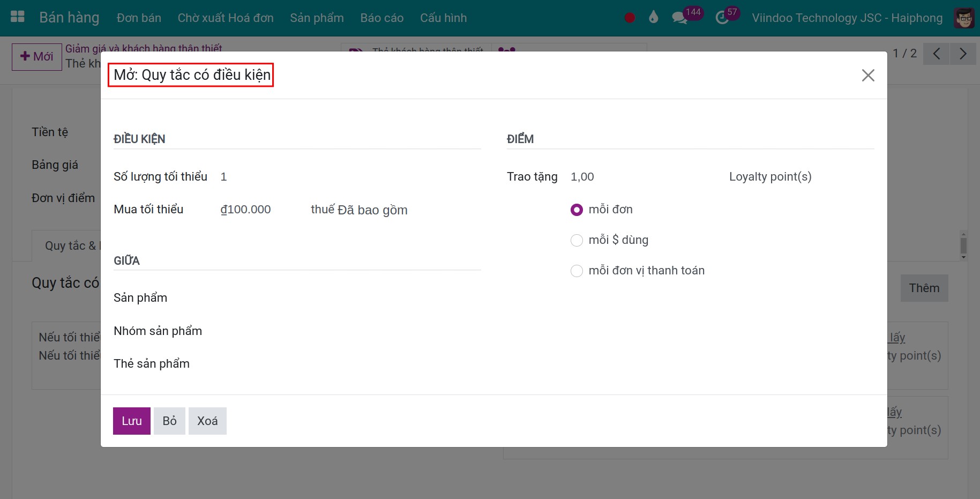Go to next record arrow
Viewport: 980px width, 499px height.
pyautogui.click(x=963, y=54)
